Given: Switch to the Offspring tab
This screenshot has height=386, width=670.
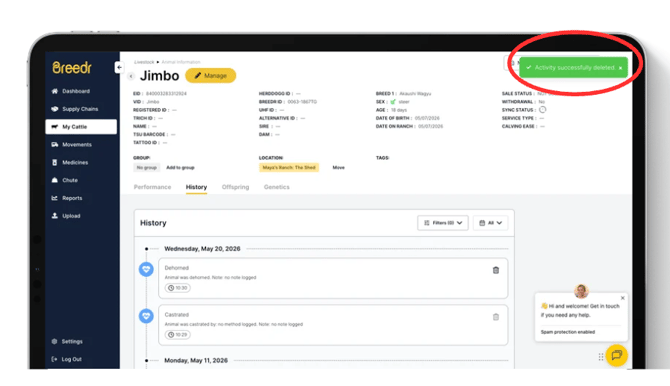Looking at the screenshot, I should [235, 187].
